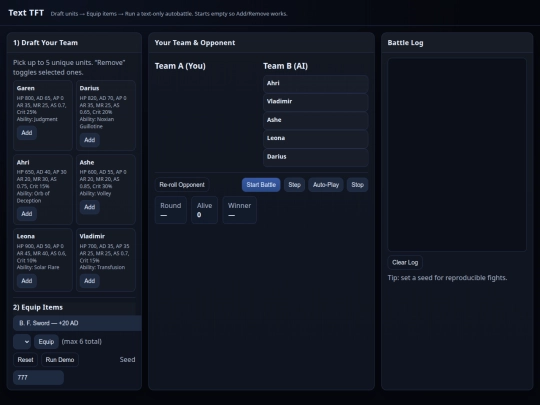Click the Reset button
The height and width of the screenshot is (405, 540).
click(25, 360)
